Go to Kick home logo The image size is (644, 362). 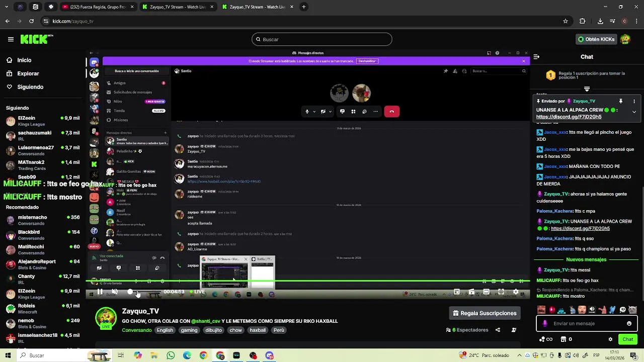click(x=37, y=39)
